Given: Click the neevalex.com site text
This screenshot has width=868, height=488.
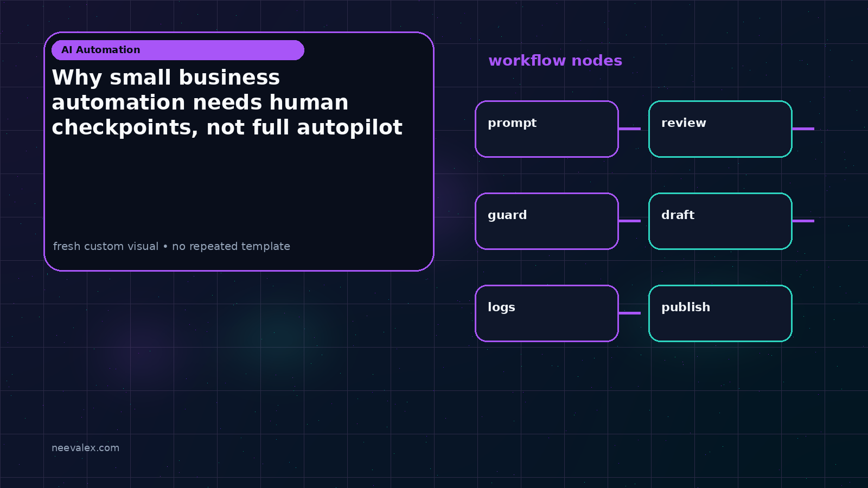Looking at the screenshot, I should pos(85,448).
